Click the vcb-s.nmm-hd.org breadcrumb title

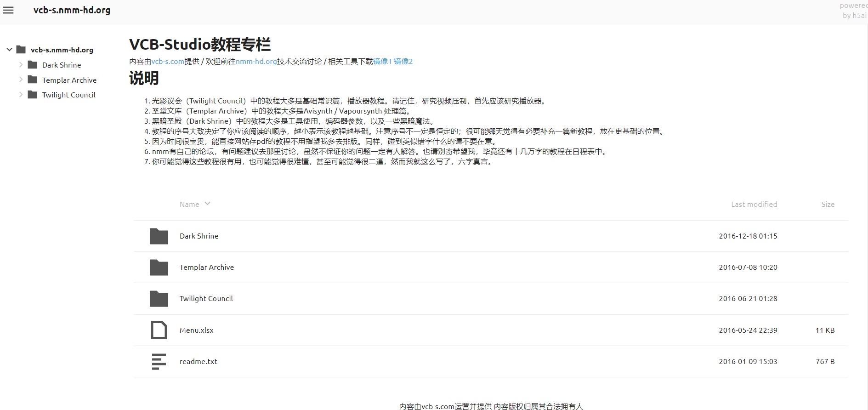tap(72, 10)
